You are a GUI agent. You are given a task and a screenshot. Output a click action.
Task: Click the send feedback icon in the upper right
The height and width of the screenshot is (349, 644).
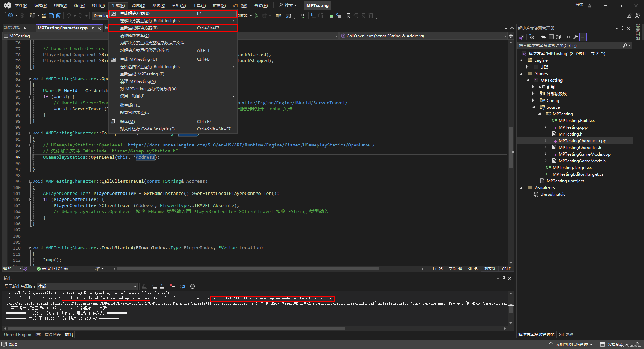coord(638,16)
